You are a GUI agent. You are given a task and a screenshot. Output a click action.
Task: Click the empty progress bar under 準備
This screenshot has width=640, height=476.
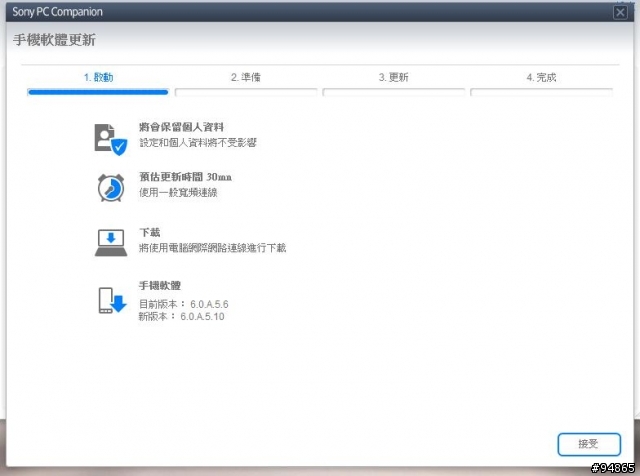(x=246, y=92)
